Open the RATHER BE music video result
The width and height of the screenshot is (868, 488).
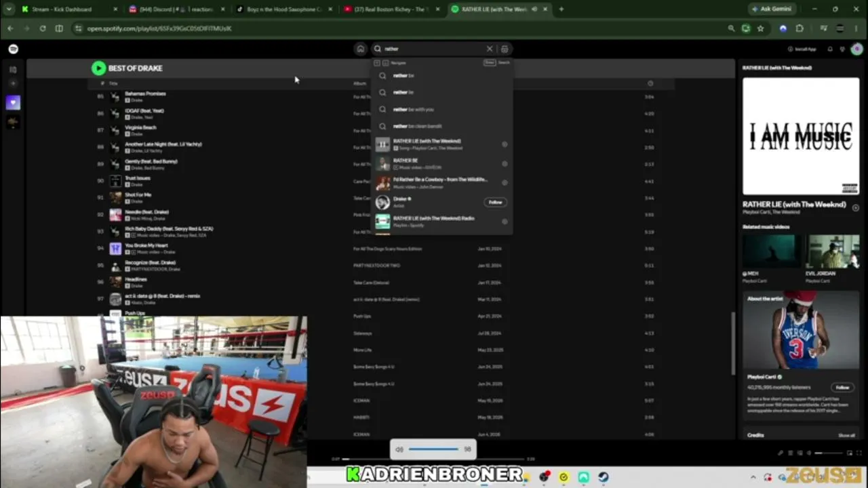[441, 163]
